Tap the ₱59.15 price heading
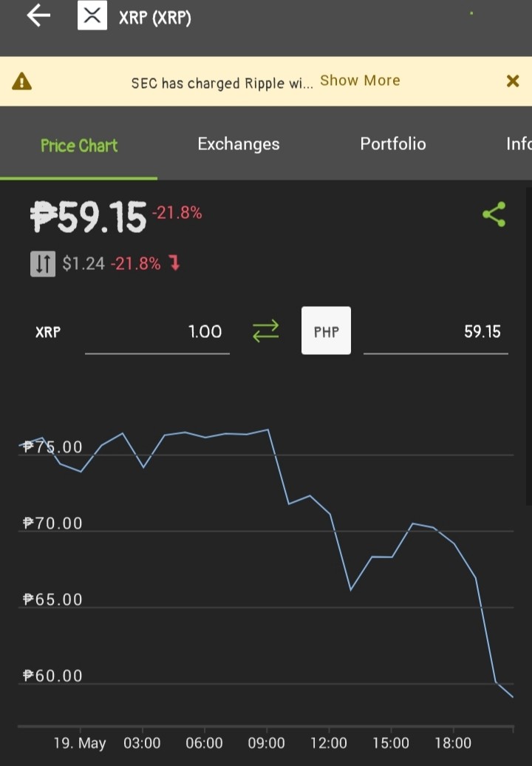 click(89, 217)
